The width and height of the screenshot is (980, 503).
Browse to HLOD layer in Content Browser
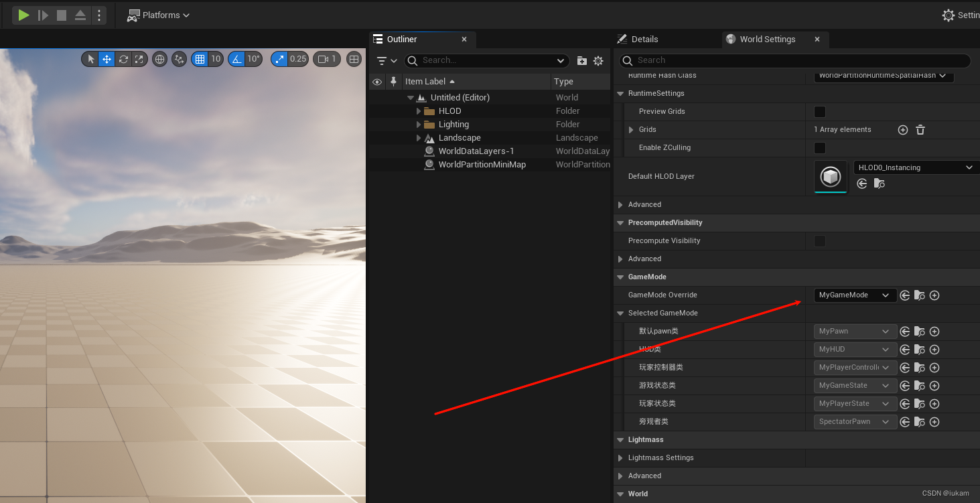point(880,184)
